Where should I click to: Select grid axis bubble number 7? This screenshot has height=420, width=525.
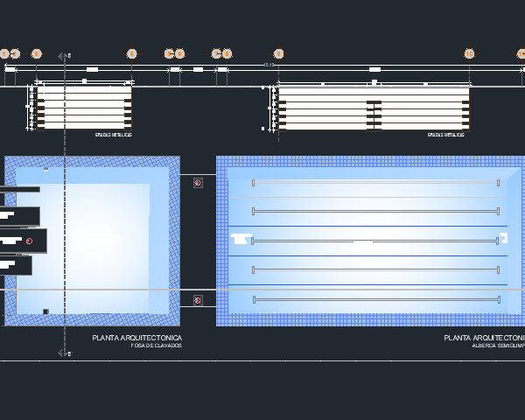point(216,53)
